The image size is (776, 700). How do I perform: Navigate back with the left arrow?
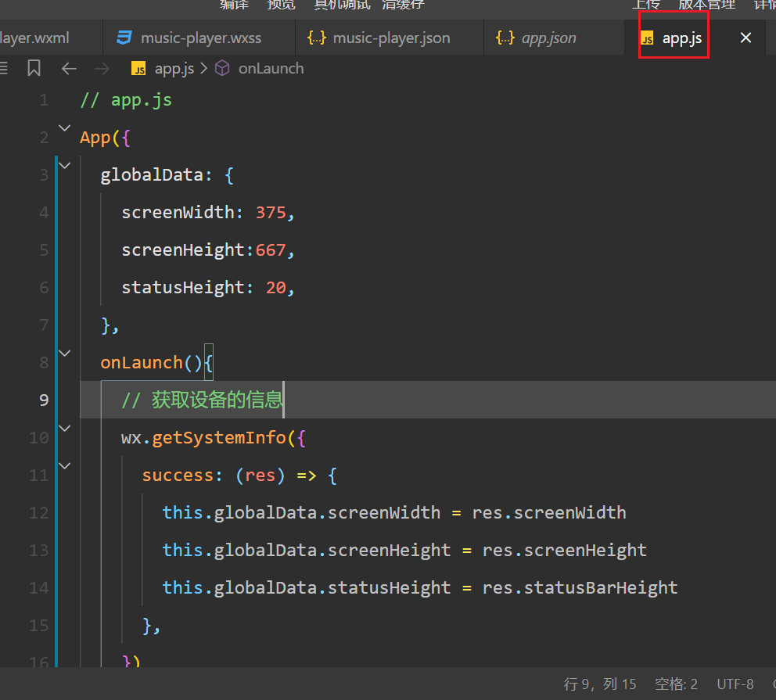point(69,69)
